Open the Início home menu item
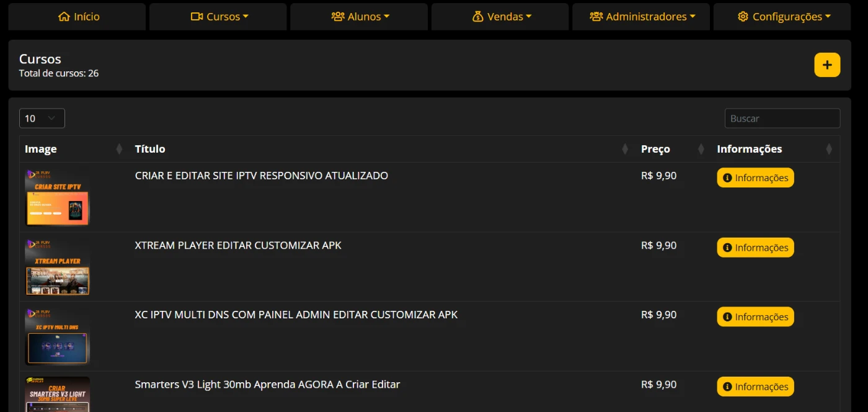Viewport: 868px width, 412px height. click(x=78, y=17)
